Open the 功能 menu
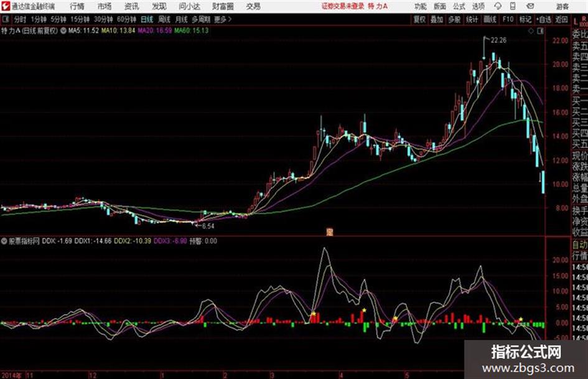The width and height of the screenshot is (588, 379). pyautogui.click(x=421, y=6)
